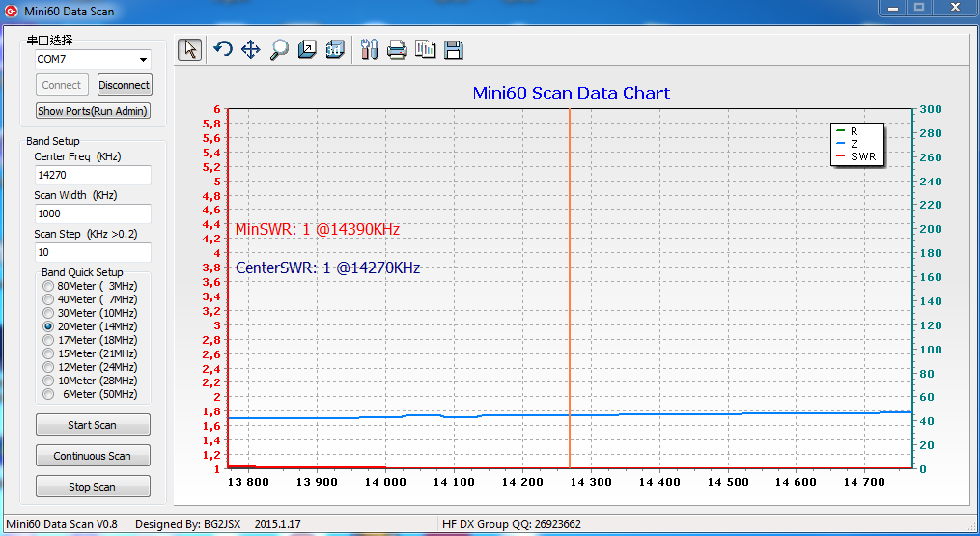Click status bar HF DX Group QQ: 26923662
Screen dimensions: 980x536
[x=512, y=524]
